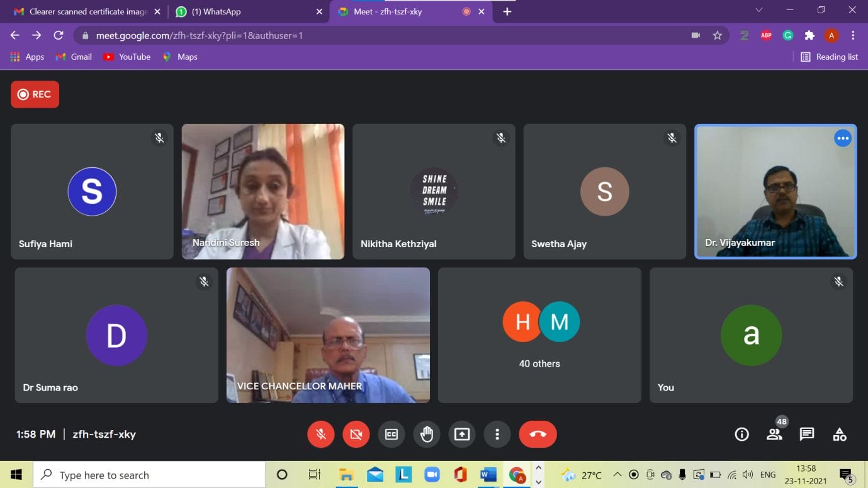Open the YouTube bookmark

[x=127, y=57]
